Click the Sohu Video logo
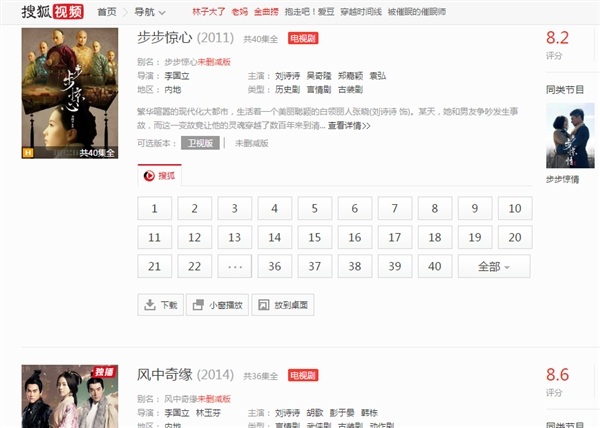This screenshot has width=600, height=428. tap(52, 11)
